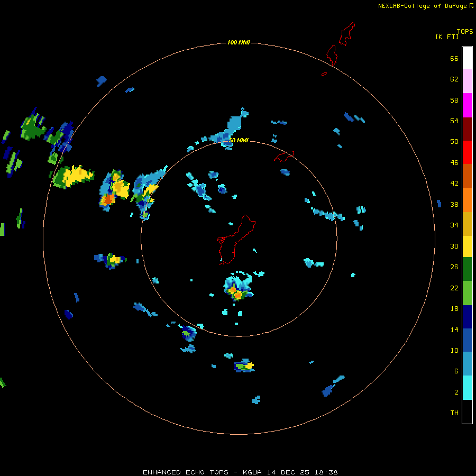Viewport: 476px width, 476px height.
Task: Click the 38 legend value
Action: (x=454, y=204)
